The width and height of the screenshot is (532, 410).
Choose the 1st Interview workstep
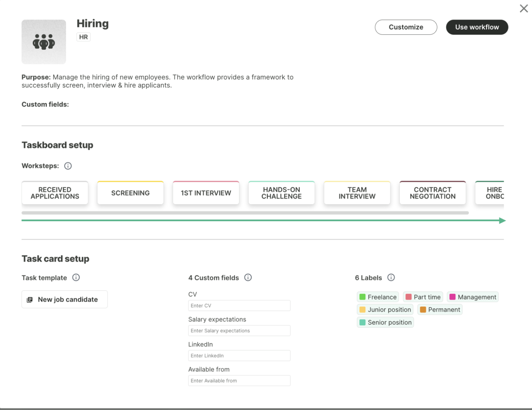click(x=206, y=193)
